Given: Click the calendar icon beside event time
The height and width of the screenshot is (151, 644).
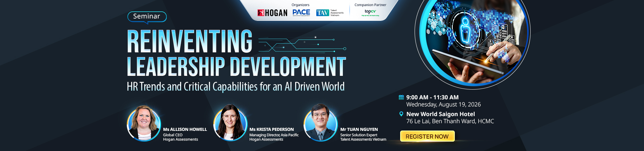Looking at the screenshot, I should [401, 97].
